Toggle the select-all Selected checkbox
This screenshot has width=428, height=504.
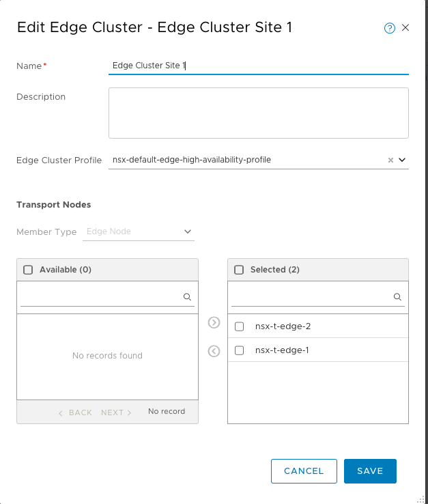(x=239, y=270)
